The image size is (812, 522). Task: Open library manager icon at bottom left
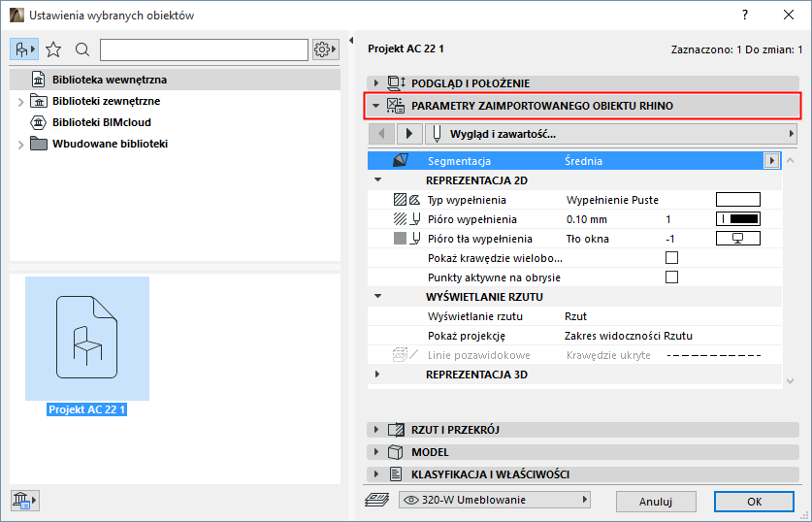[24, 501]
